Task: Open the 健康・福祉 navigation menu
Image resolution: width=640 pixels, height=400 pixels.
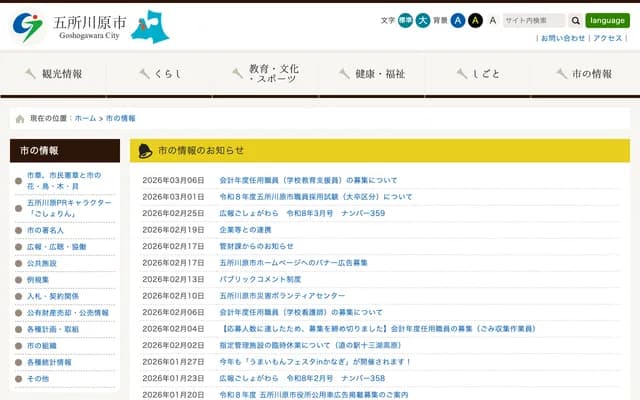Action: 372,74
